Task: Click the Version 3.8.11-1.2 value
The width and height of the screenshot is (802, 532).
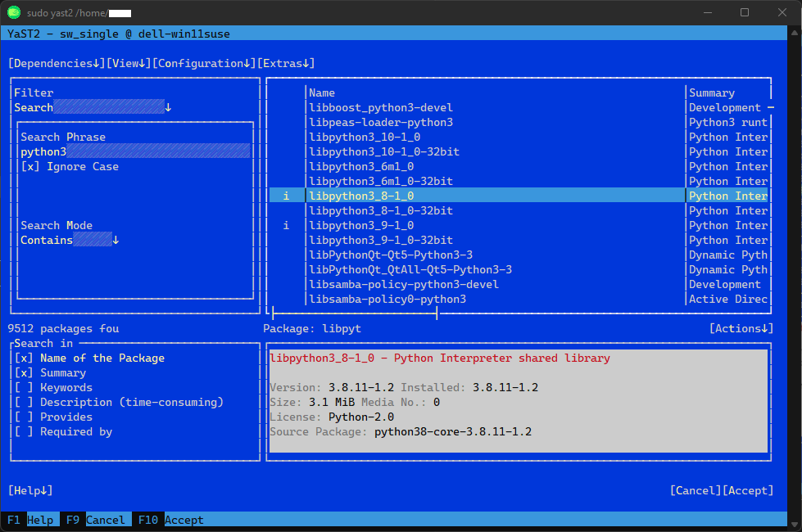Action: pos(361,388)
